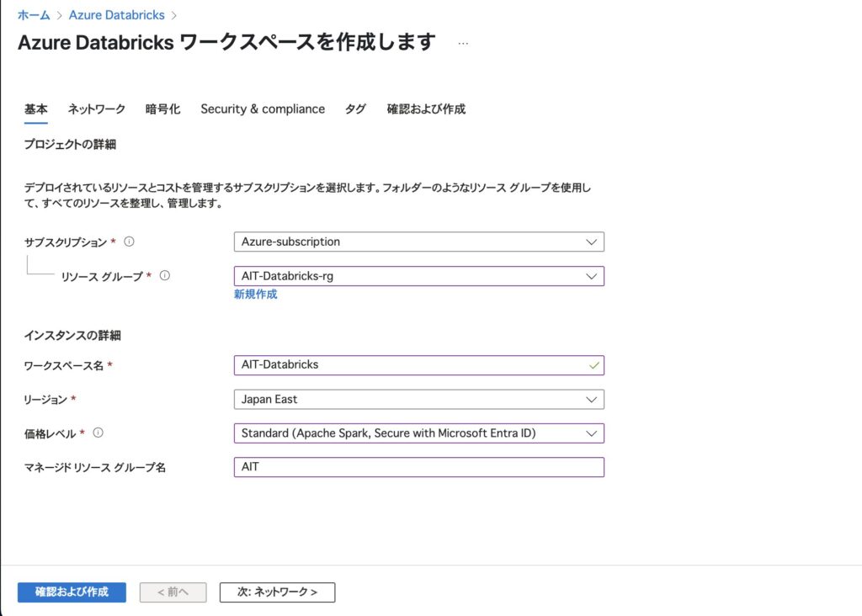Open the Azure-subscription dropdown
Screen dimensions: 862x616
click(419, 242)
